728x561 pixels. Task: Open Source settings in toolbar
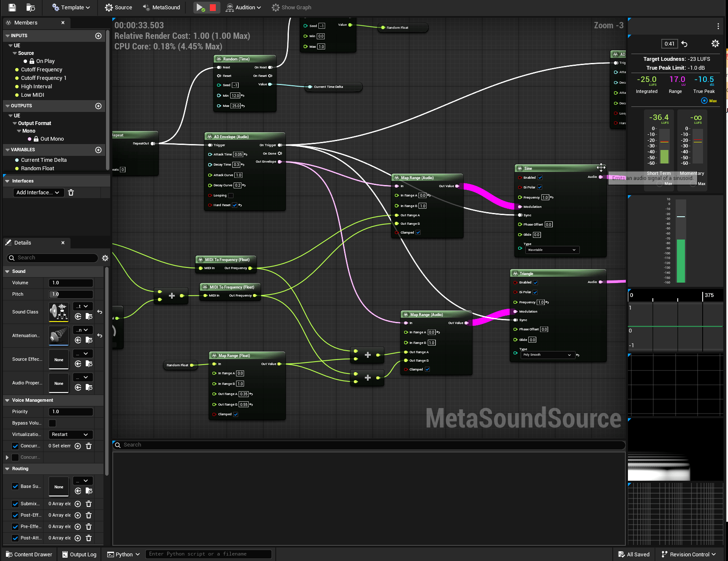(119, 7)
